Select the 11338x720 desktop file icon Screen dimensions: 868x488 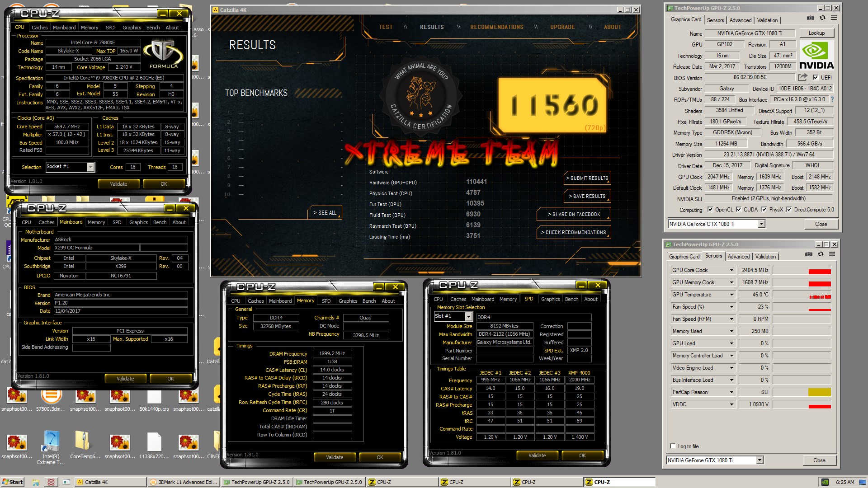(154, 445)
